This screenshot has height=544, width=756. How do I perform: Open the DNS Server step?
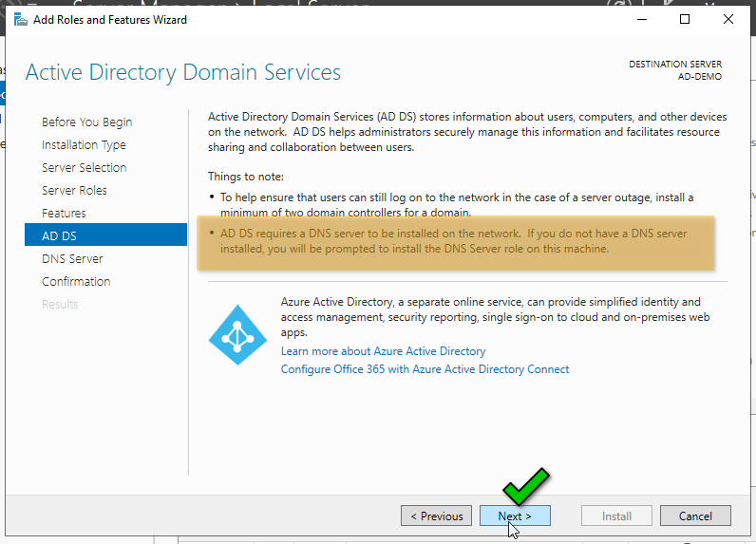click(72, 258)
